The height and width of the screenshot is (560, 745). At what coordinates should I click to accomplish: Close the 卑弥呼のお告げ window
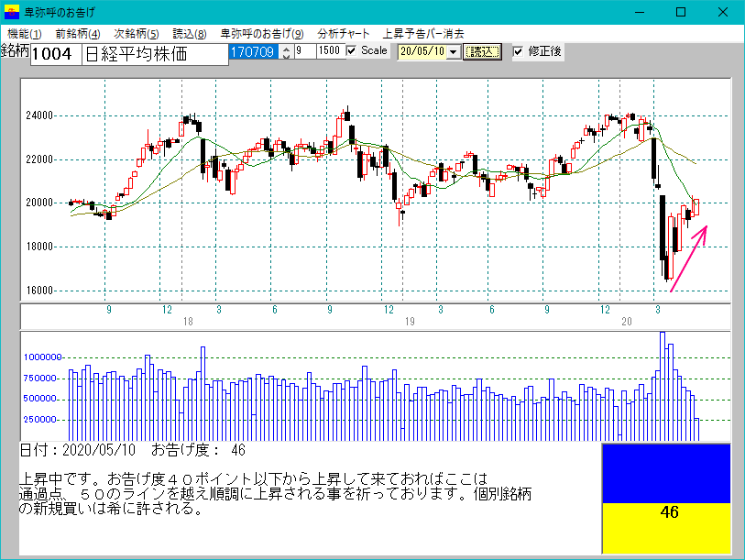(x=723, y=12)
